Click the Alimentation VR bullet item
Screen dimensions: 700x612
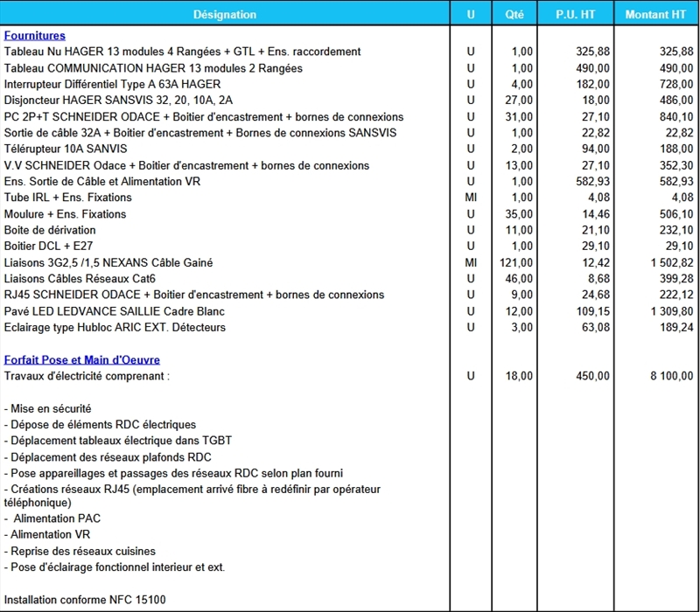(x=47, y=534)
